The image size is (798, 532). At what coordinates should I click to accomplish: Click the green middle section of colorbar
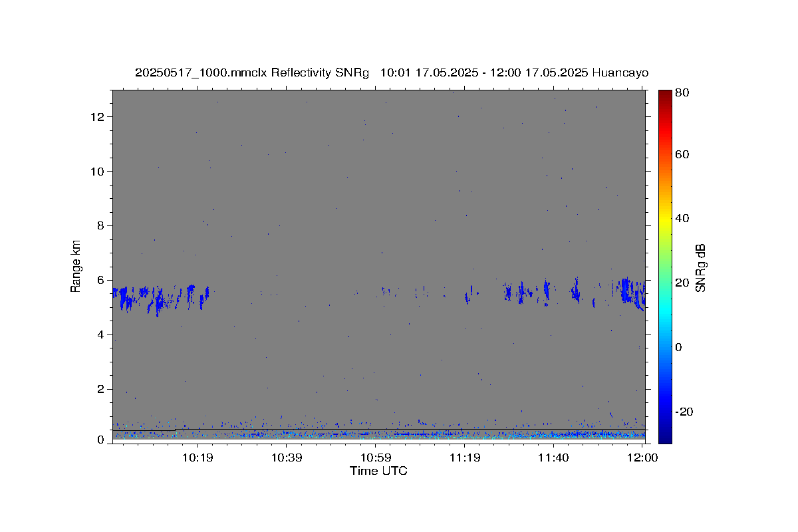point(665,266)
